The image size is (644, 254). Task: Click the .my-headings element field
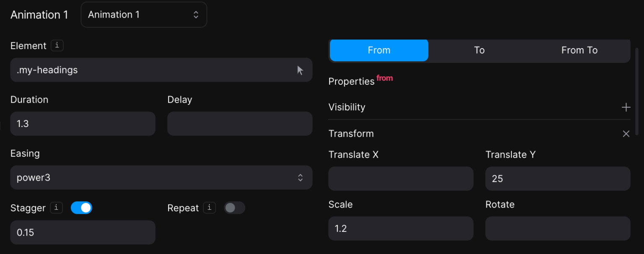pos(151,70)
